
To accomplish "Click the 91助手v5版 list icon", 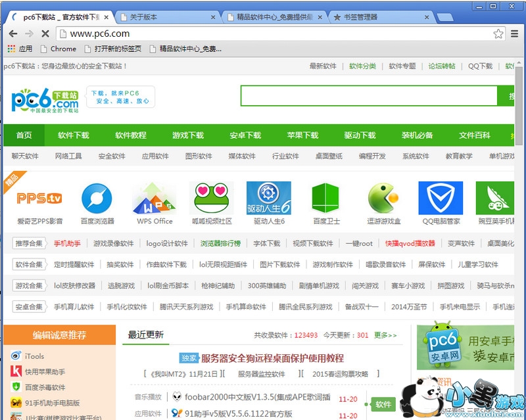I will pyautogui.click(x=177, y=413).
